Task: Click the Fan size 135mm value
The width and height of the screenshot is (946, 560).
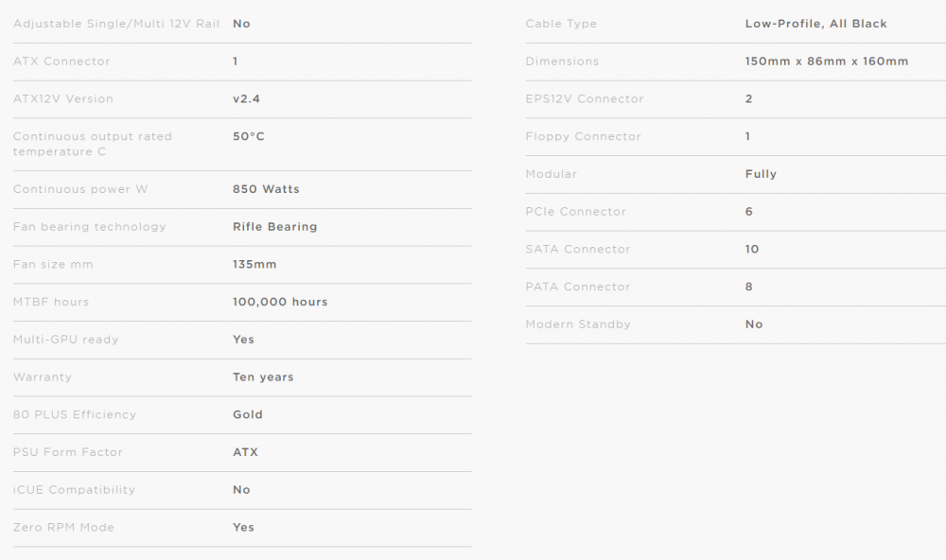Action: point(254,264)
